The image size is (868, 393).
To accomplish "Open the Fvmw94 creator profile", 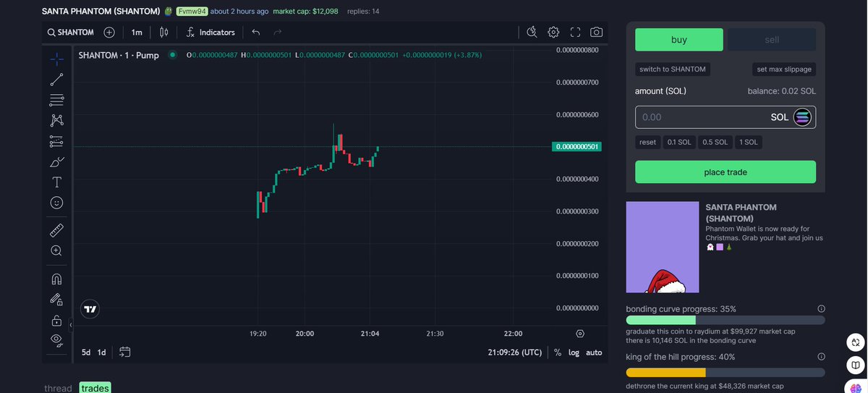I will pyautogui.click(x=192, y=12).
